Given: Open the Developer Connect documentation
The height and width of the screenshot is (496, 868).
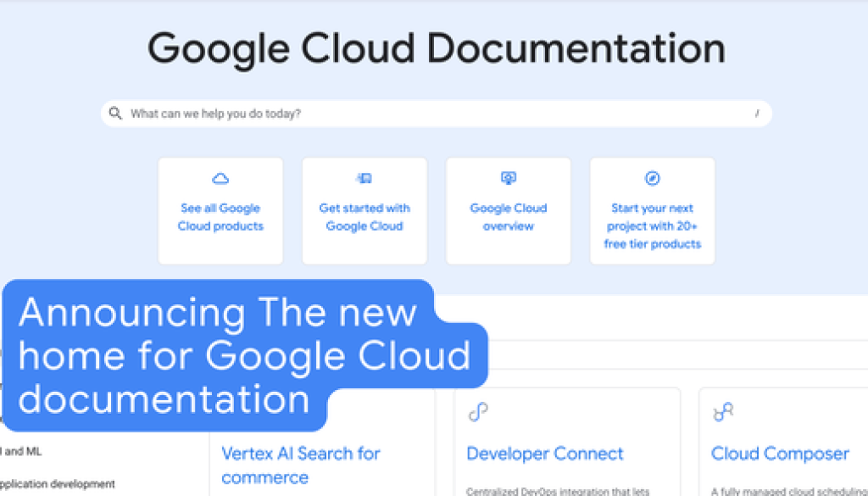Looking at the screenshot, I should point(544,454).
